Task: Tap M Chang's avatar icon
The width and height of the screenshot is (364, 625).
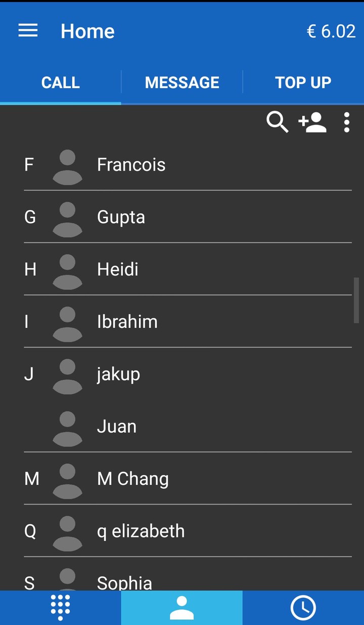Action: coord(67,481)
